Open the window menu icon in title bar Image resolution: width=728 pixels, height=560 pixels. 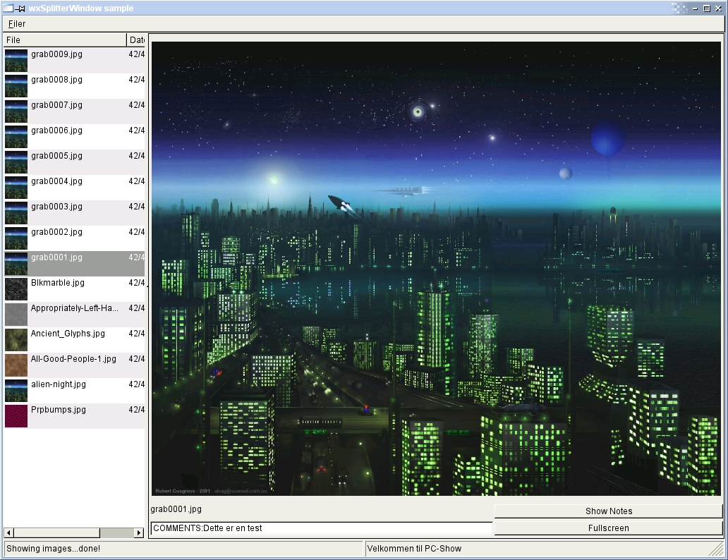8,8
